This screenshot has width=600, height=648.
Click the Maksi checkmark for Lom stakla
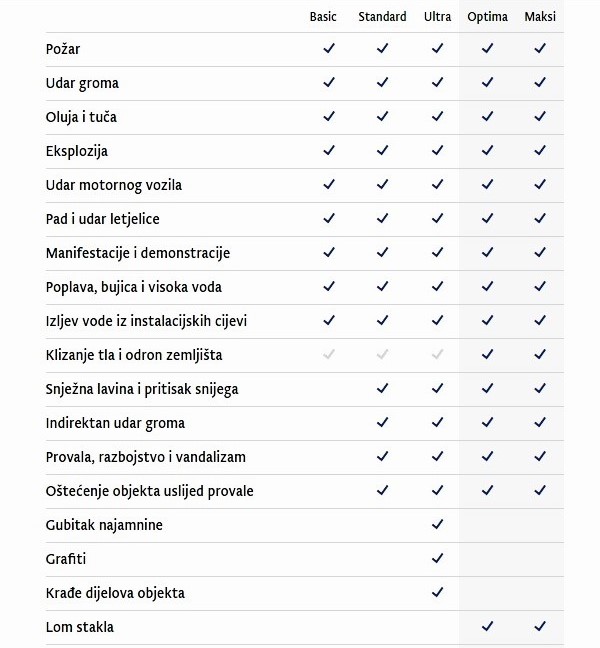pyautogui.click(x=540, y=626)
